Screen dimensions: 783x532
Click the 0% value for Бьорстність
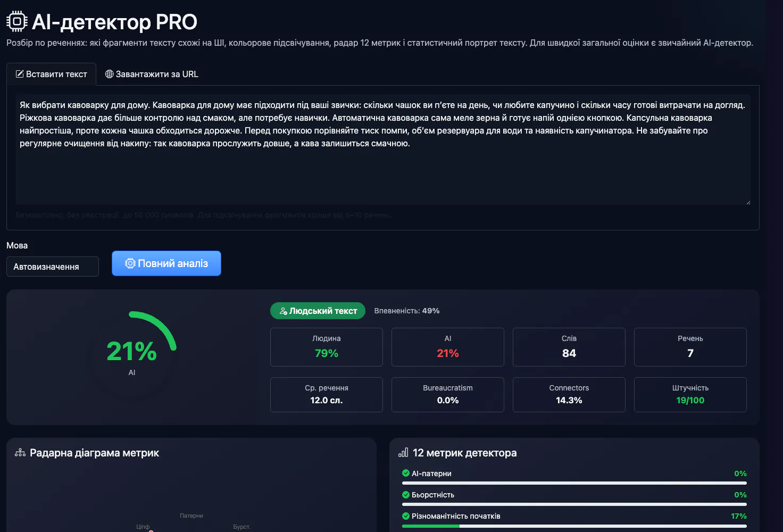[x=740, y=495]
